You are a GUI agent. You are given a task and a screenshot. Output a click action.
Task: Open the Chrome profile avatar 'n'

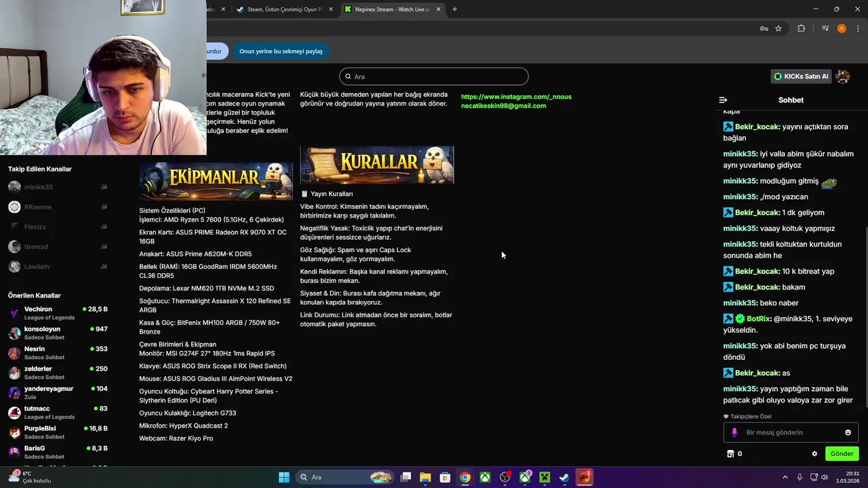pos(842,28)
